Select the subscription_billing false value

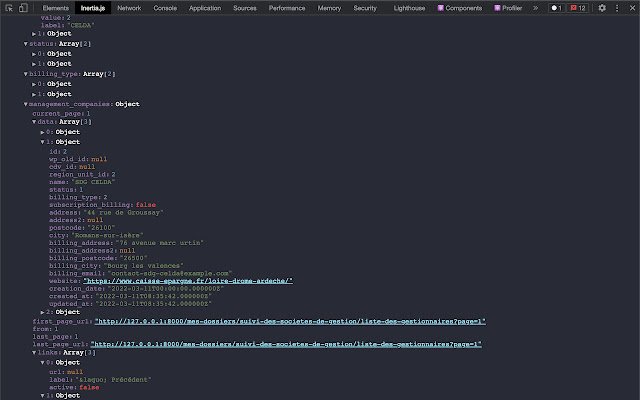pos(146,205)
